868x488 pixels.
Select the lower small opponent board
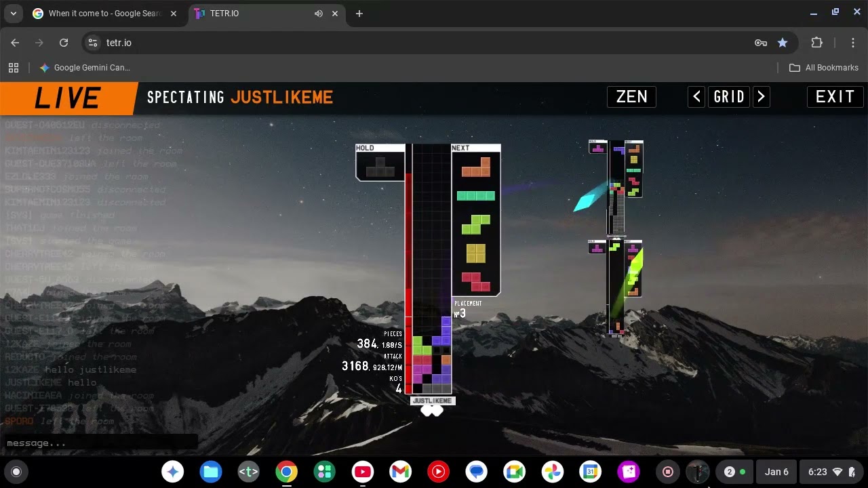pos(615,288)
